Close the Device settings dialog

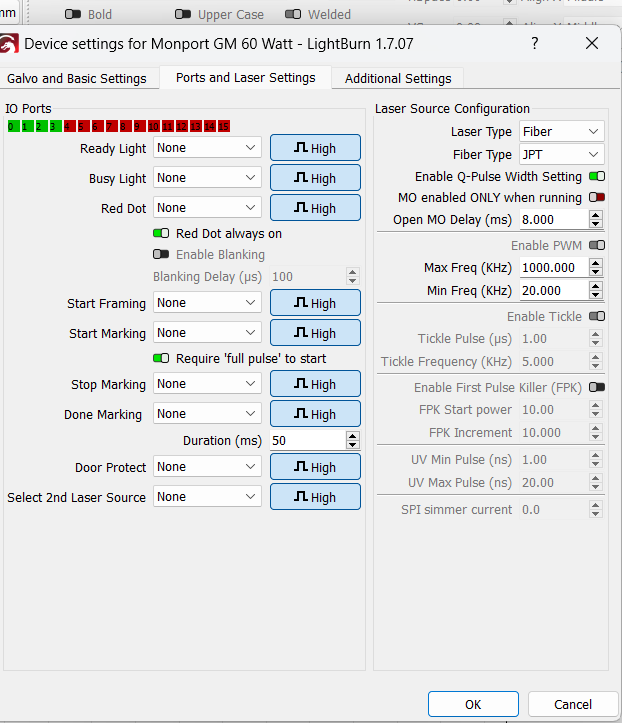592,43
